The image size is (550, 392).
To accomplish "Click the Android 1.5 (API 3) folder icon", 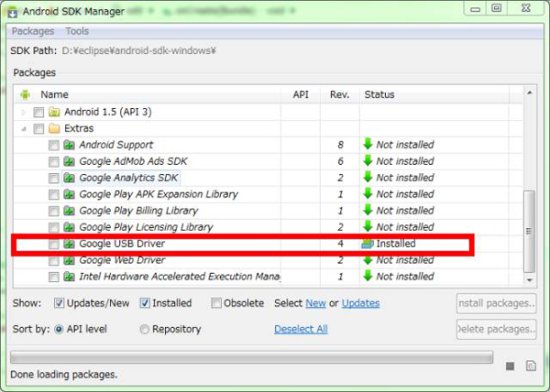I will tap(54, 112).
